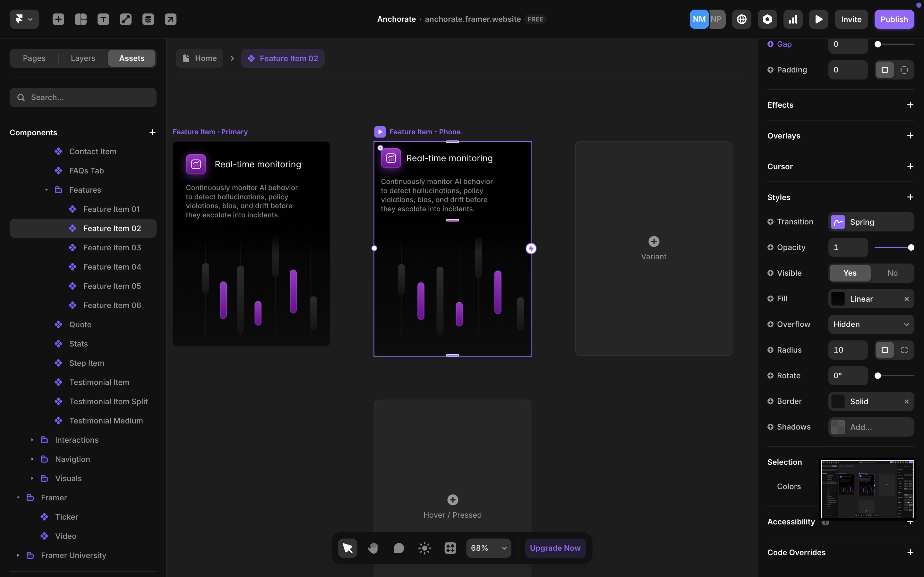Set Visible to No
924x577 pixels.
tap(892, 273)
